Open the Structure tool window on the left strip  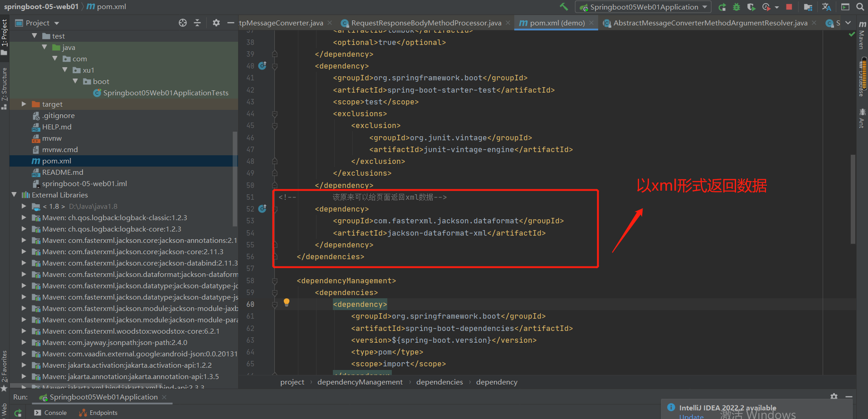4,88
